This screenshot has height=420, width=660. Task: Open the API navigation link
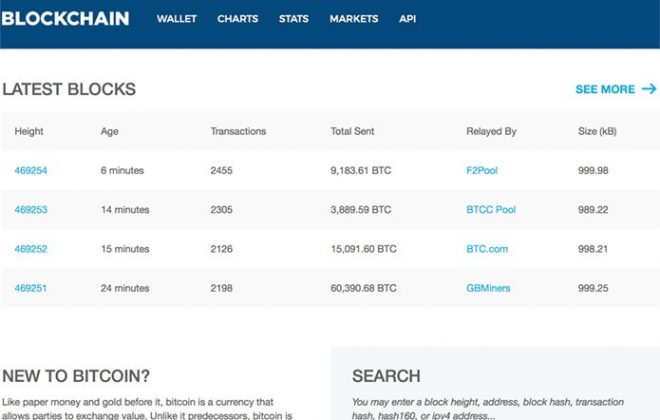point(407,19)
